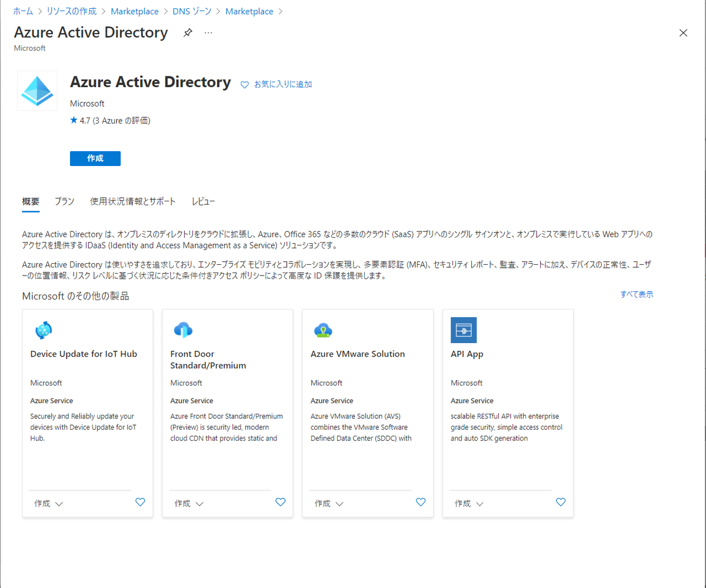Favorite the Front Door card heart
The image size is (706, 588).
tap(281, 502)
